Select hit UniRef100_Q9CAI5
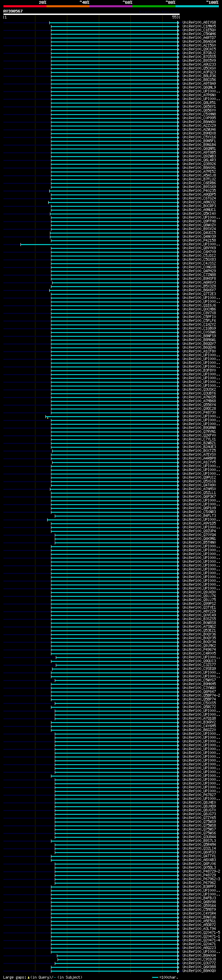The width and height of the screenshot is (222, 980). point(199,49)
